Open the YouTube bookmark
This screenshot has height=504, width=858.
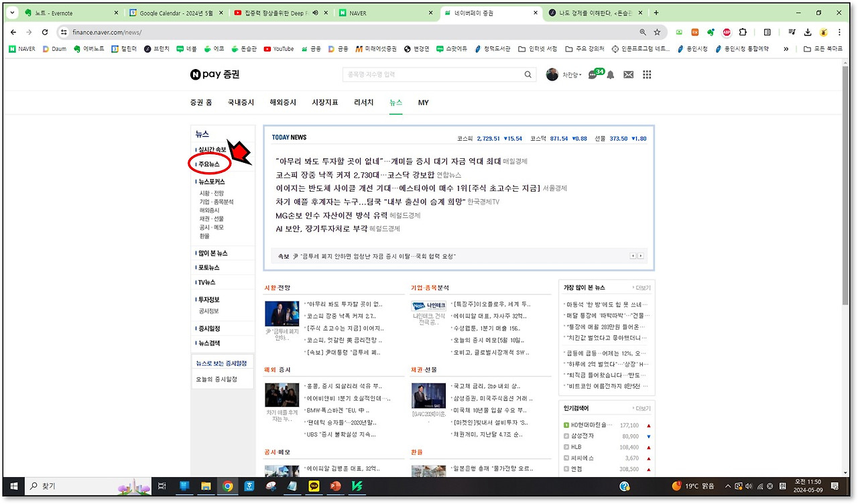279,49
